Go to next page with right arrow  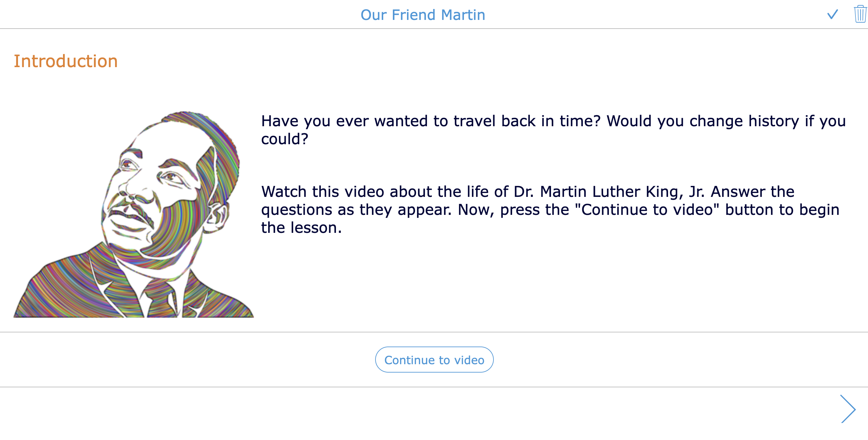[x=848, y=409]
